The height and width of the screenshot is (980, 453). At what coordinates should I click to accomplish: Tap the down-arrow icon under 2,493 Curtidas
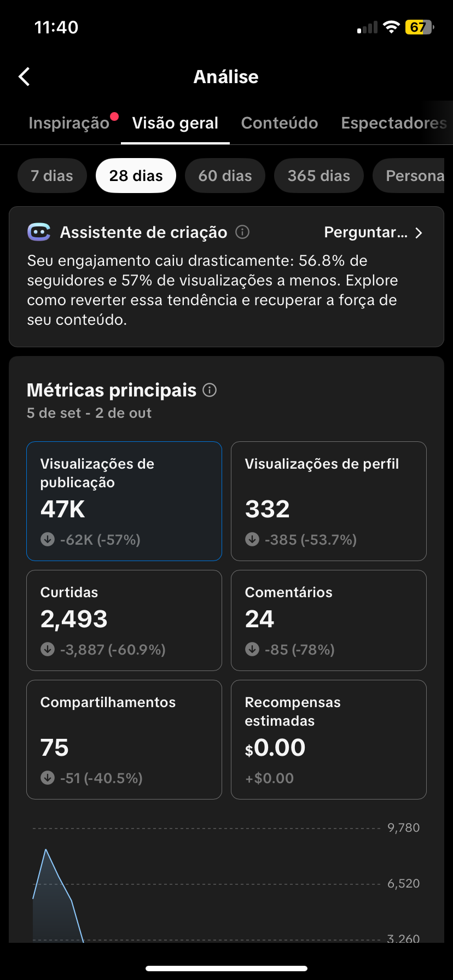coord(48,650)
